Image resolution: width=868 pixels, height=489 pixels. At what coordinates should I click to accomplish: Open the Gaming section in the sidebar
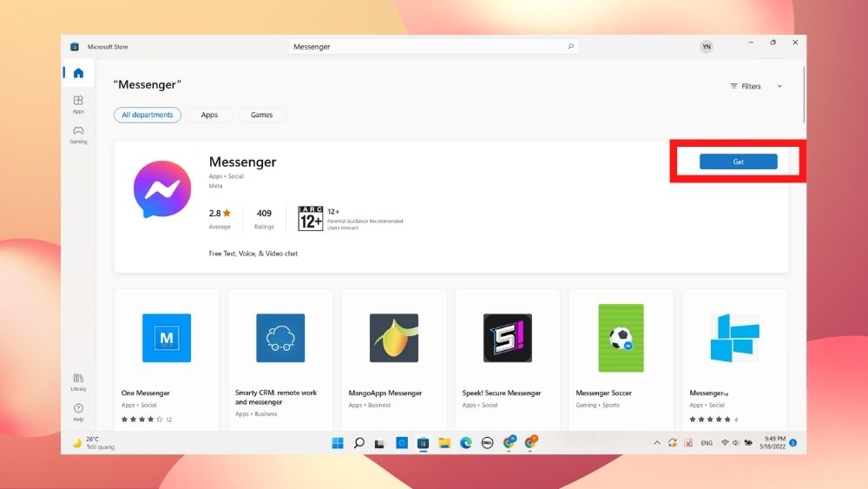78,135
